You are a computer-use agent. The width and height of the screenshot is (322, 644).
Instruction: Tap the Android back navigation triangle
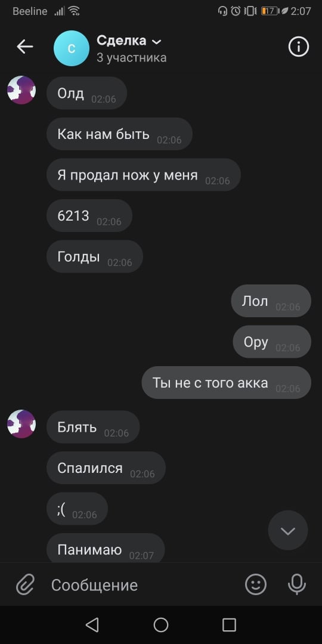[92, 625]
